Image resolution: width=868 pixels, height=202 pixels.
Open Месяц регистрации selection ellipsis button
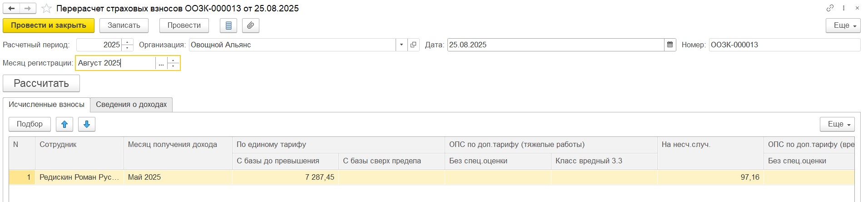coord(161,63)
